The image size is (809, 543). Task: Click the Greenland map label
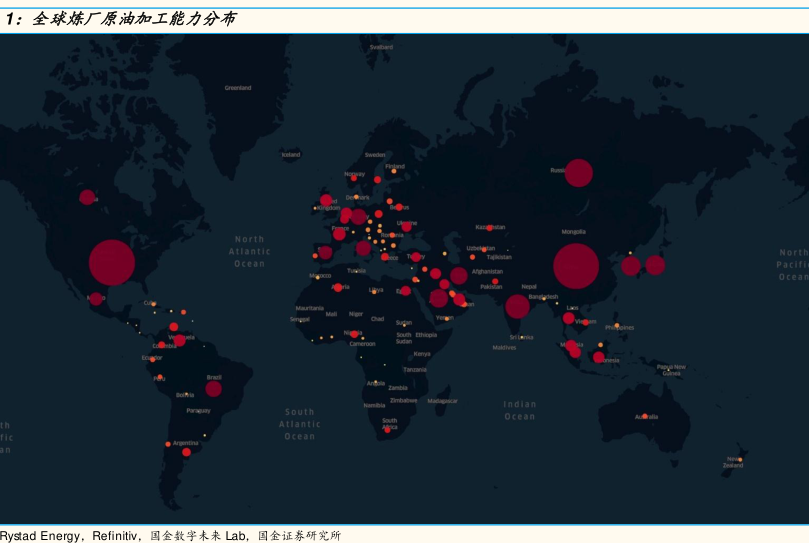point(238,87)
